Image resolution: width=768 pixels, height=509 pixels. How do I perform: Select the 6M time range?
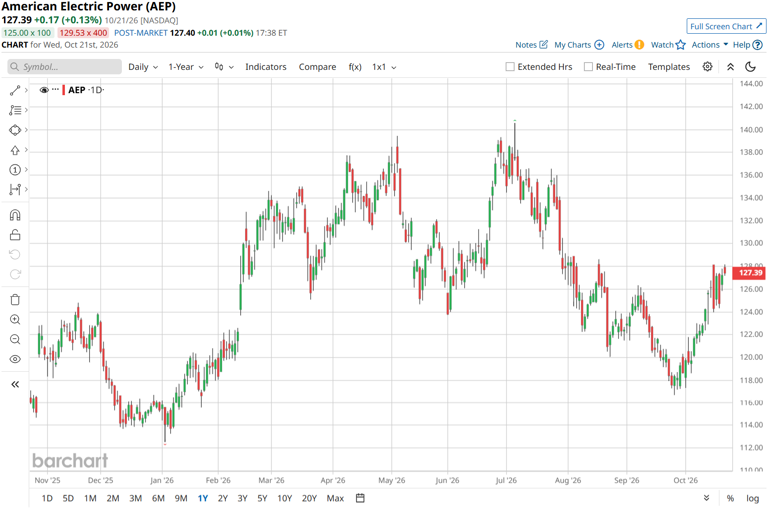coord(158,498)
